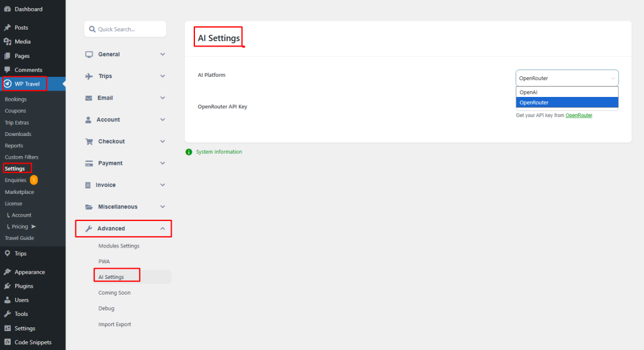The height and width of the screenshot is (350, 644).
Task: Click the Quick Search magnifier icon
Action: [x=92, y=29]
